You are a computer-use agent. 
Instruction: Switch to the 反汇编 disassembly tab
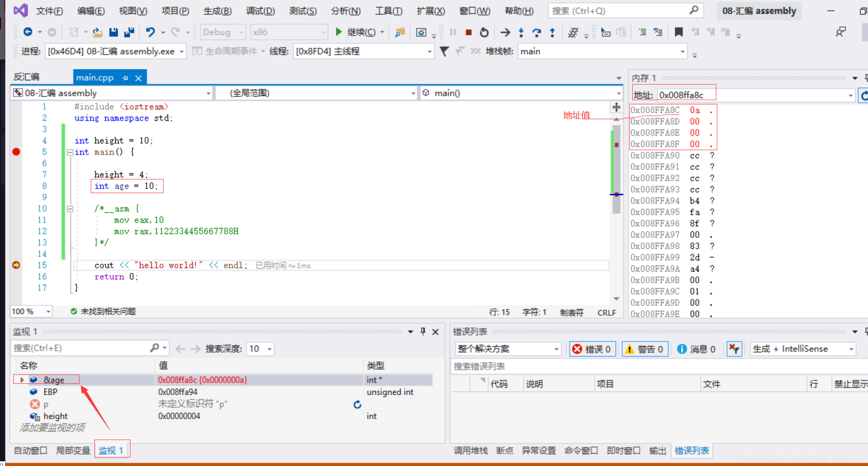(26, 77)
